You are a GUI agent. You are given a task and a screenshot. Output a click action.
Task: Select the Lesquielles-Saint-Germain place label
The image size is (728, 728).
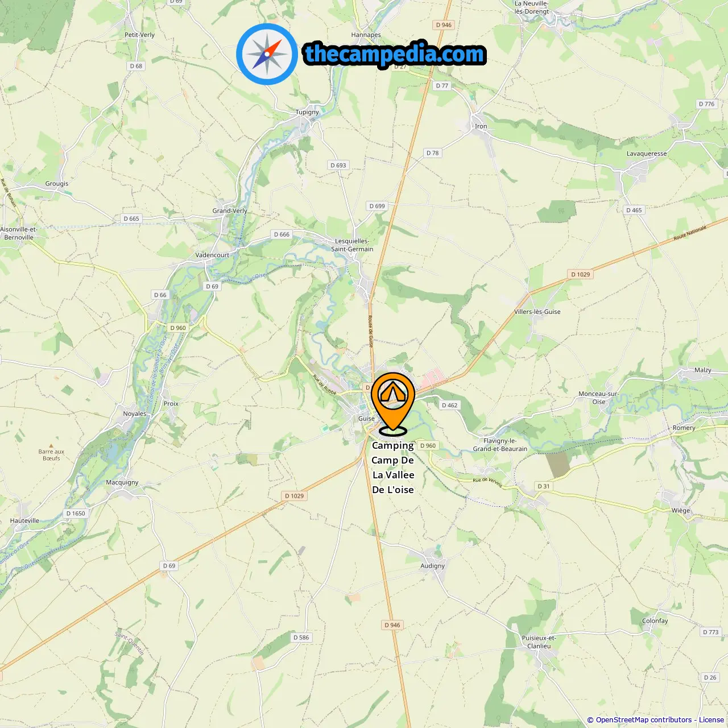click(352, 245)
